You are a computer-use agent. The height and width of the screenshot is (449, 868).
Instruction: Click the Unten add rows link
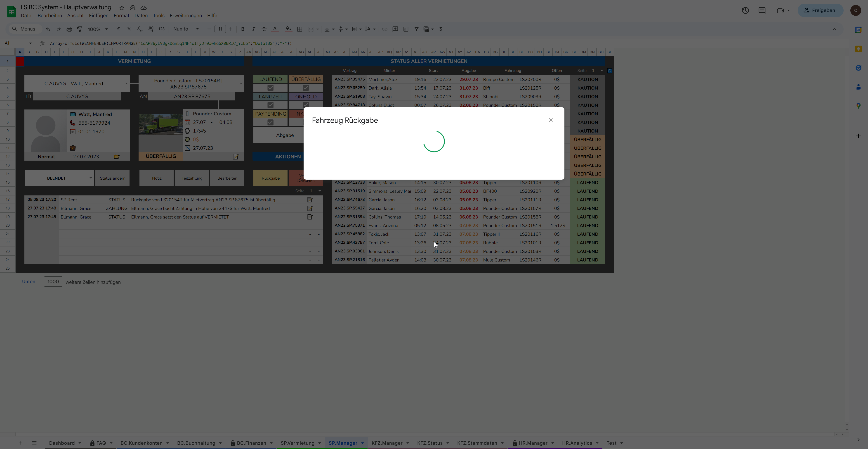pyautogui.click(x=29, y=281)
